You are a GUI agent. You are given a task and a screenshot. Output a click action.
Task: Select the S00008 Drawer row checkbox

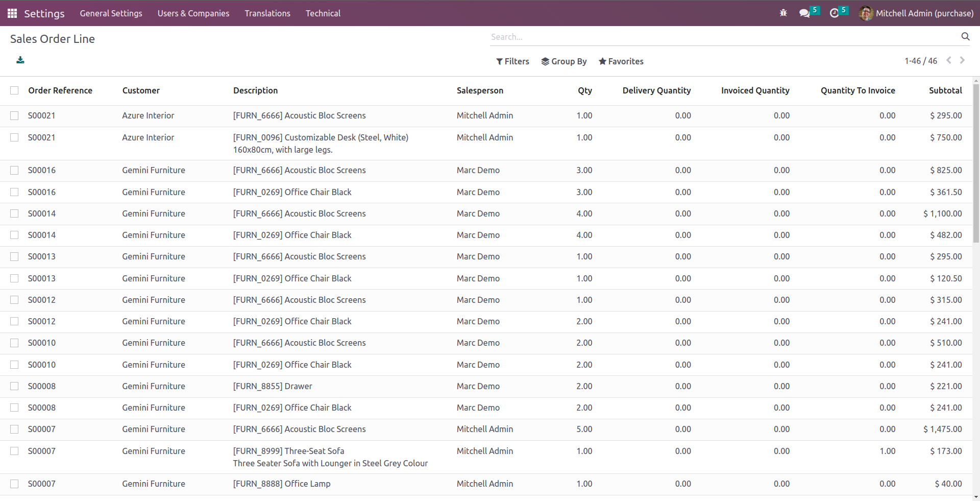(14, 387)
